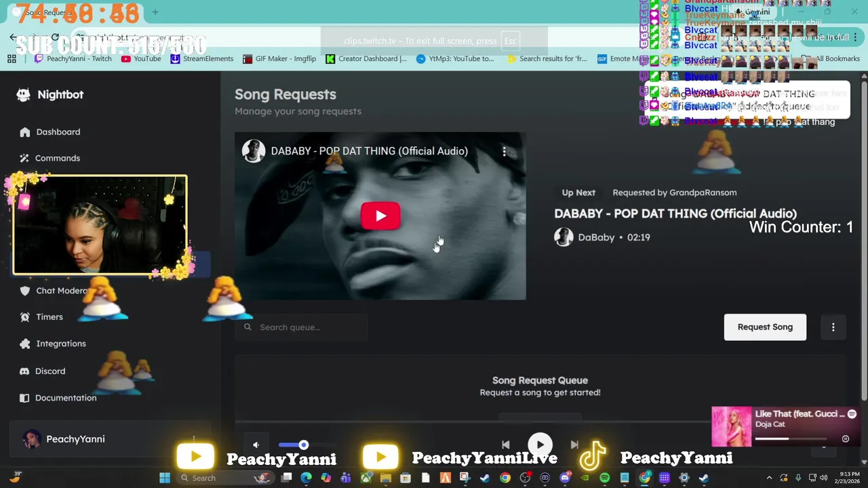Mute the song request player volume
The height and width of the screenshot is (488, 868).
click(x=256, y=445)
